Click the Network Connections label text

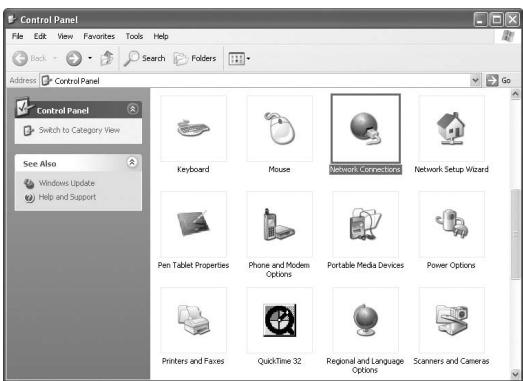[366, 169]
